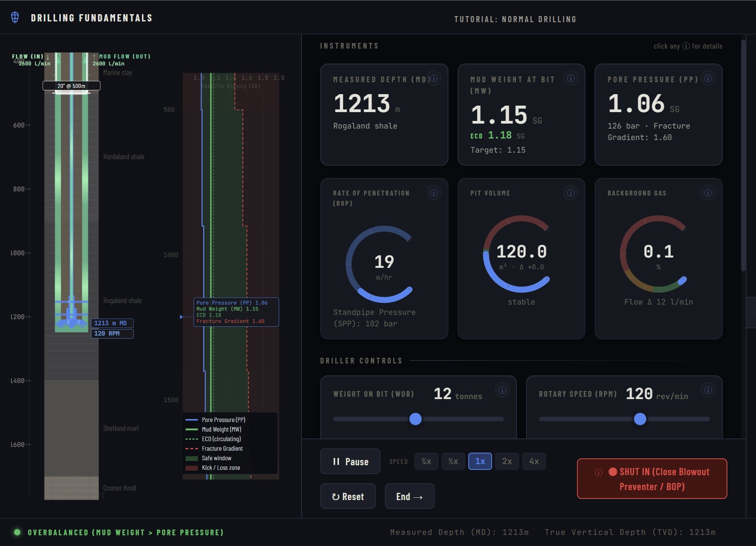The height and width of the screenshot is (546, 756).
Task: Click the Weight on Bit slider handle
Action: pyautogui.click(x=415, y=419)
